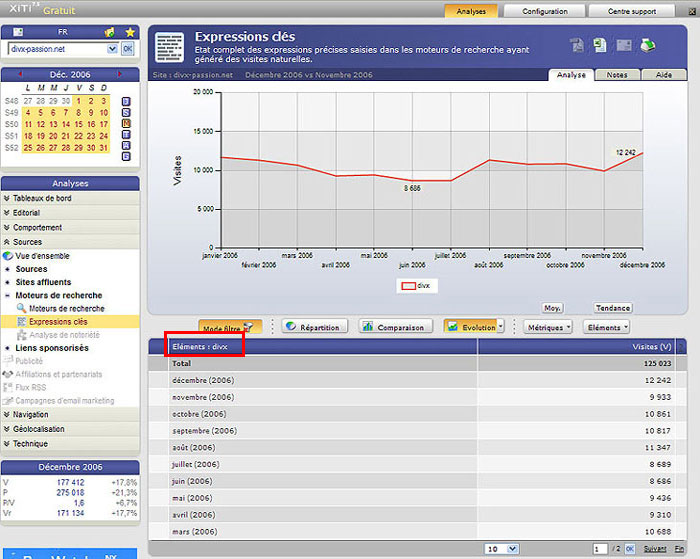This screenshot has width=700, height=559.
Task: Select week S50 period icon
Action: (126, 123)
